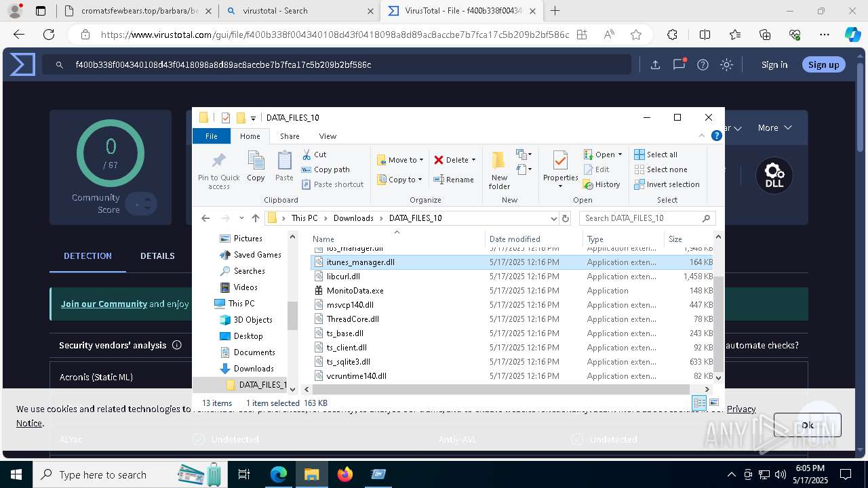Screen dimensions: 868x488
Task: Refresh the DATA_FILES_10 address bar
Action: pos(566,218)
